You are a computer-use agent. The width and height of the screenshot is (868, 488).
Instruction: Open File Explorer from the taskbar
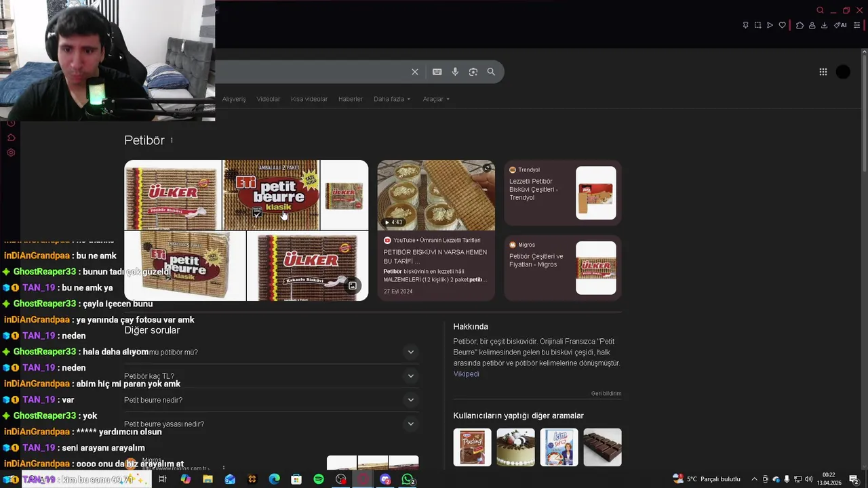tap(208, 479)
